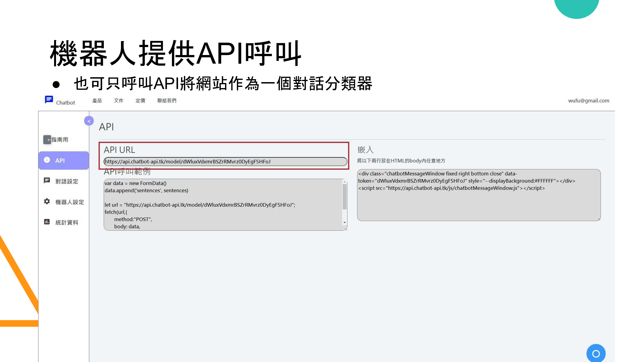The height and width of the screenshot is (362, 644).
Task: Click inside the API呼叫範例 code textarea
Action: point(222,205)
